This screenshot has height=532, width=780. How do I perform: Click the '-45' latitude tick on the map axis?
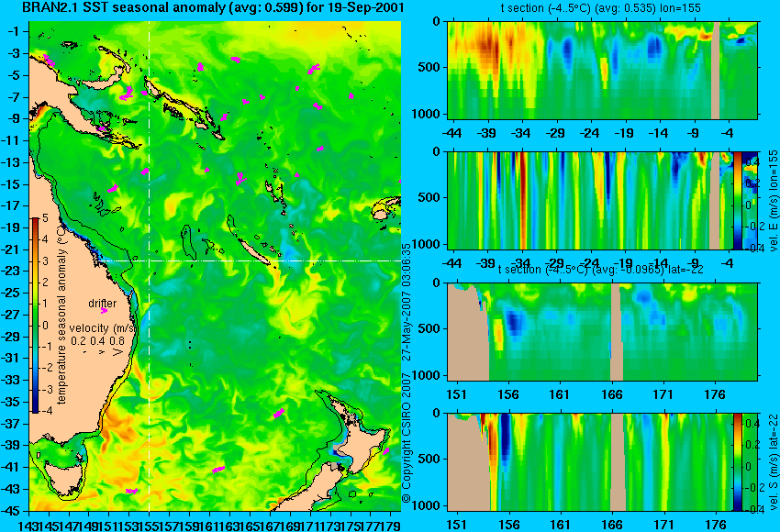tap(11, 511)
